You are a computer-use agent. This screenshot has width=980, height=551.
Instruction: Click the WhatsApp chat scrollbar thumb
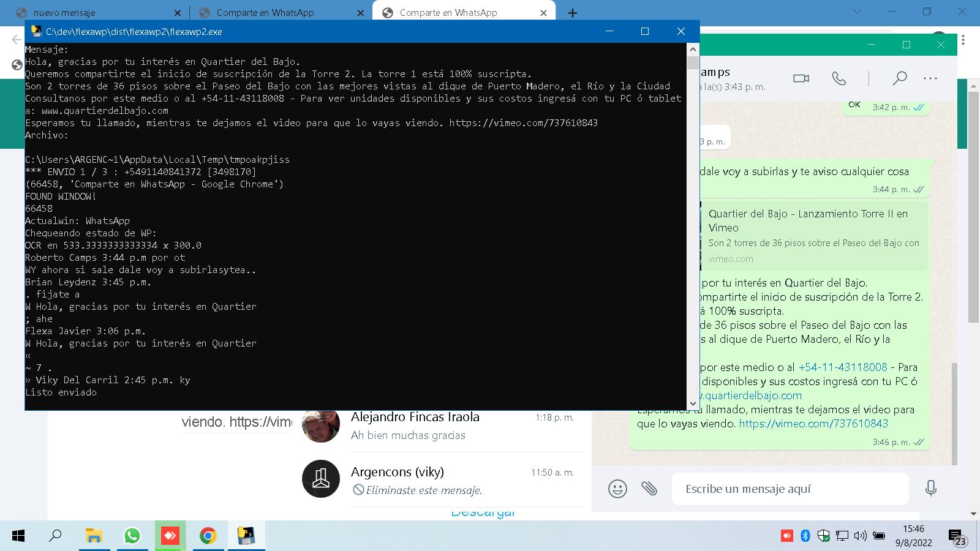coord(953,413)
